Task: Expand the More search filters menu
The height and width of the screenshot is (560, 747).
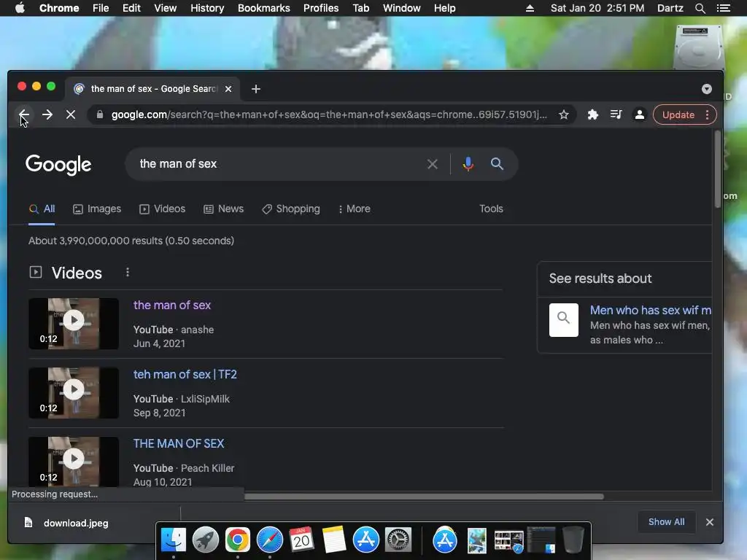Action: [354, 209]
